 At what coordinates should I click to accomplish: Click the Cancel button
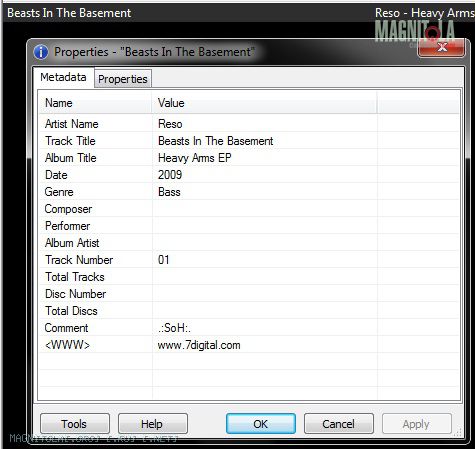pyautogui.click(x=339, y=424)
